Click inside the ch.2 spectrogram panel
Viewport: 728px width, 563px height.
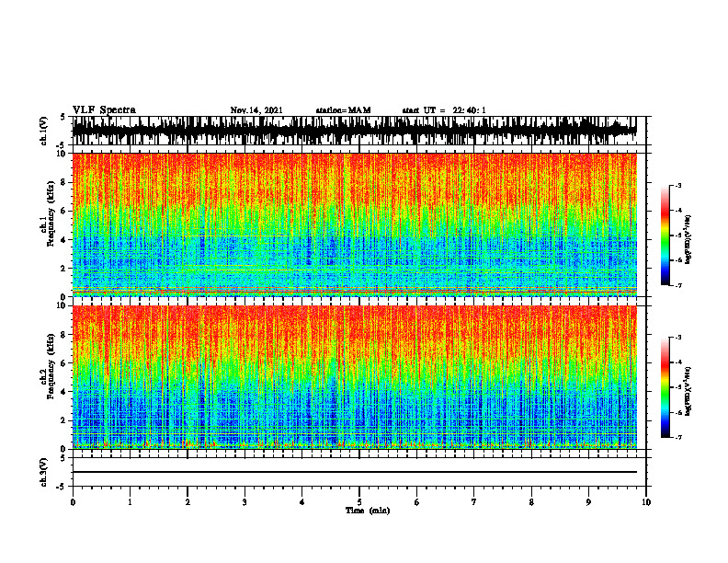tap(354, 377)
